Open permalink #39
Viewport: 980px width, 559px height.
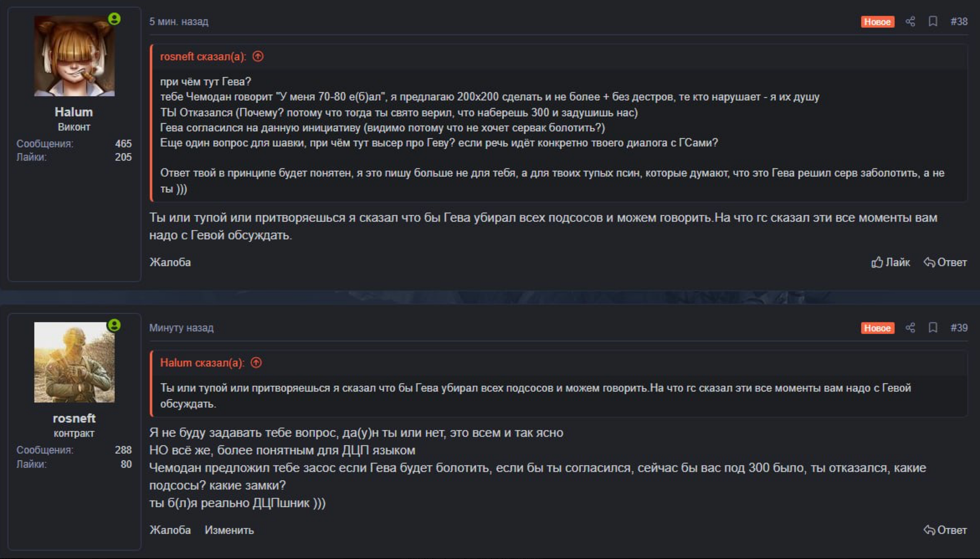pos(959,328)
